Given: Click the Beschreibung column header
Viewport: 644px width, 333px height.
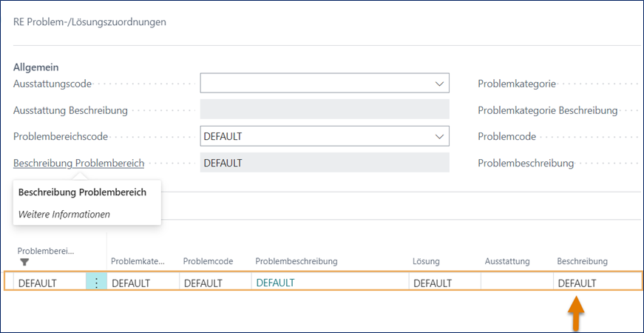Looking at the screenshot, I should (582, 261).
